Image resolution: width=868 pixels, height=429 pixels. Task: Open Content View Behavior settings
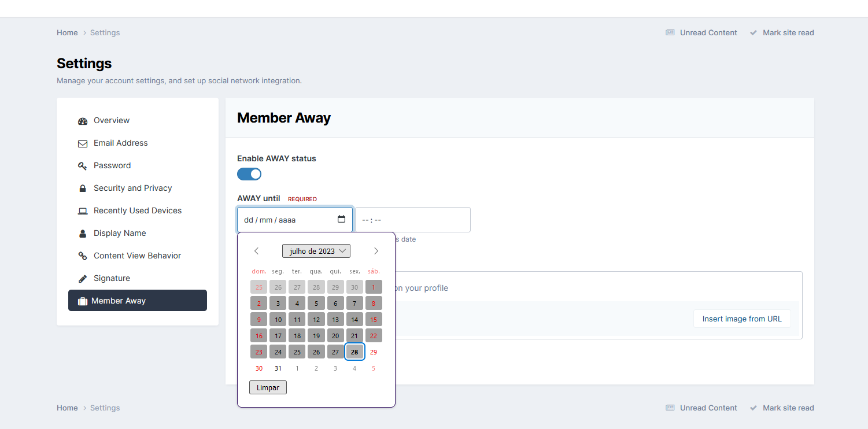137,256
